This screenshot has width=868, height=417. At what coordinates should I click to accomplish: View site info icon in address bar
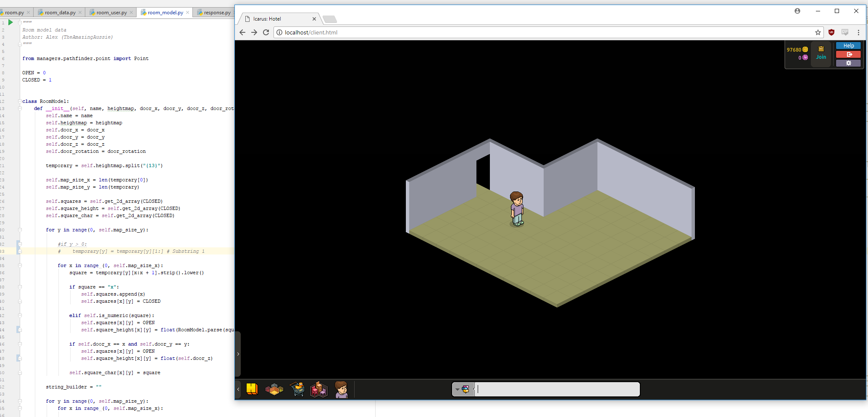coord(279,32)
